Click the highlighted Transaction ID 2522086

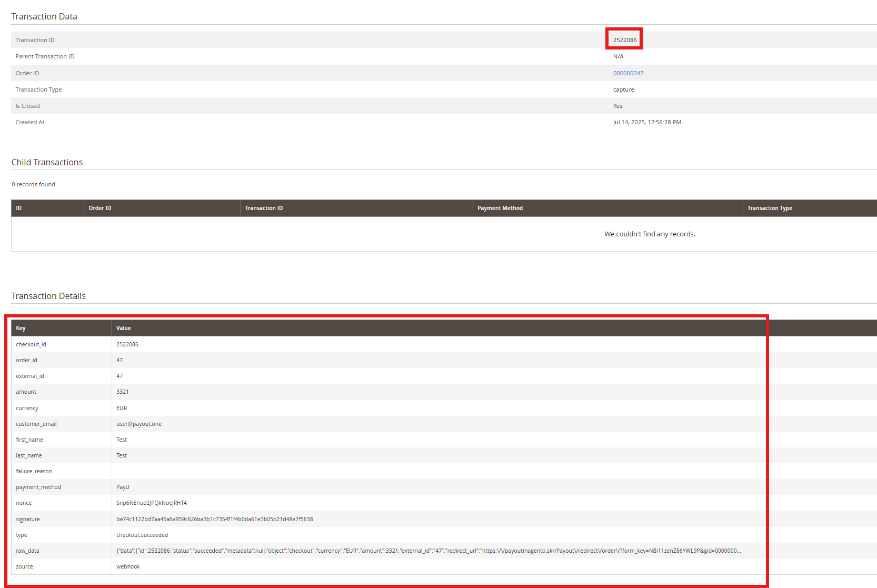click(624, 39)
